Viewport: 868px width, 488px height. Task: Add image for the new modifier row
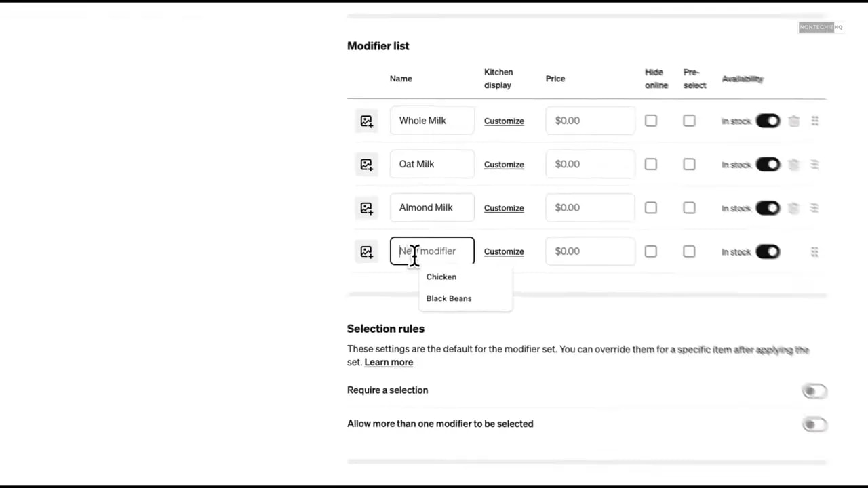click(366, 251)
